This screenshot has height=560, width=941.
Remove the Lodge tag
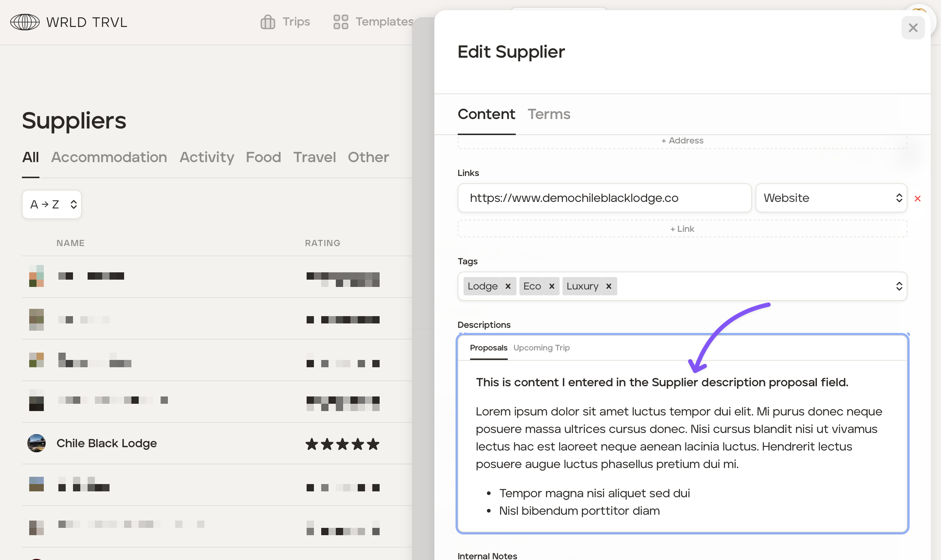click(x=508, y=286)
